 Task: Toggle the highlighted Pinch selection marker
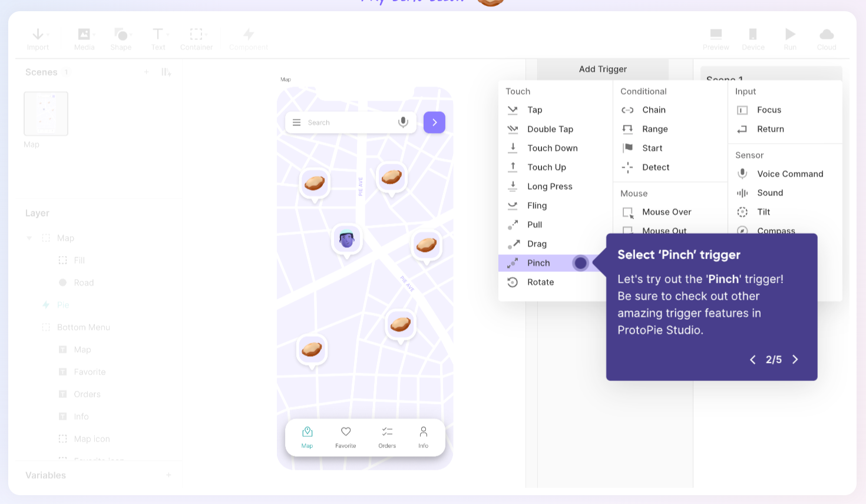point(580,263)
